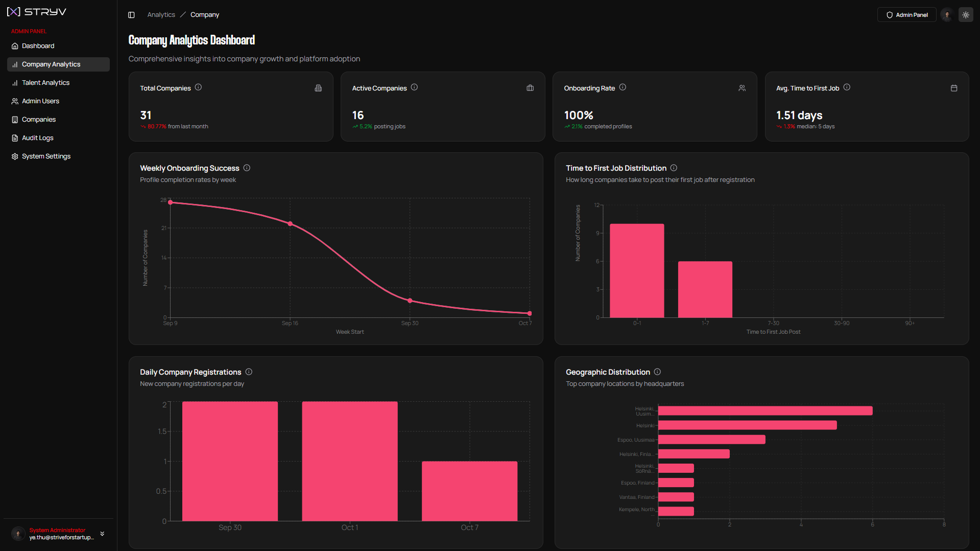
Task: Click the '80.77% from last month' text
Action: click(178, 126)
